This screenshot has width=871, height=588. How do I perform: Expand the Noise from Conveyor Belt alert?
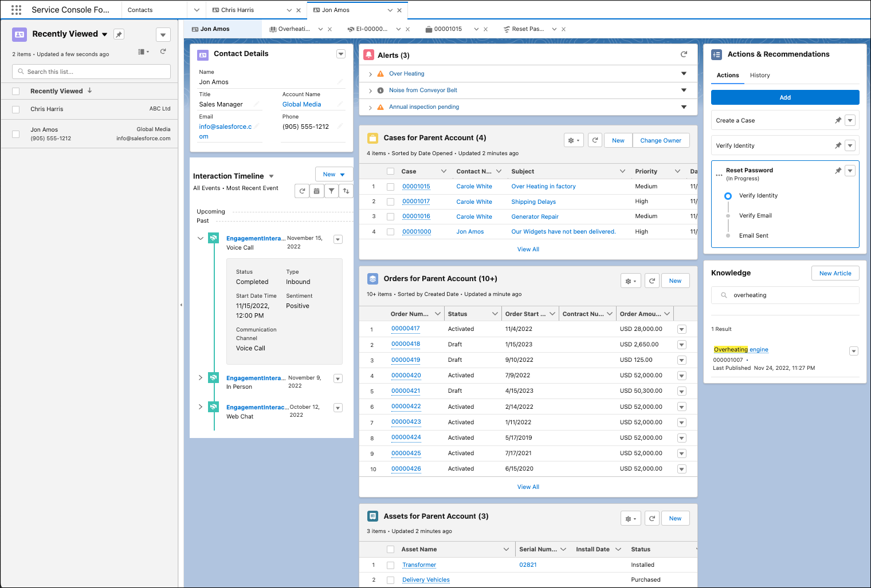(x=370, y=90)
